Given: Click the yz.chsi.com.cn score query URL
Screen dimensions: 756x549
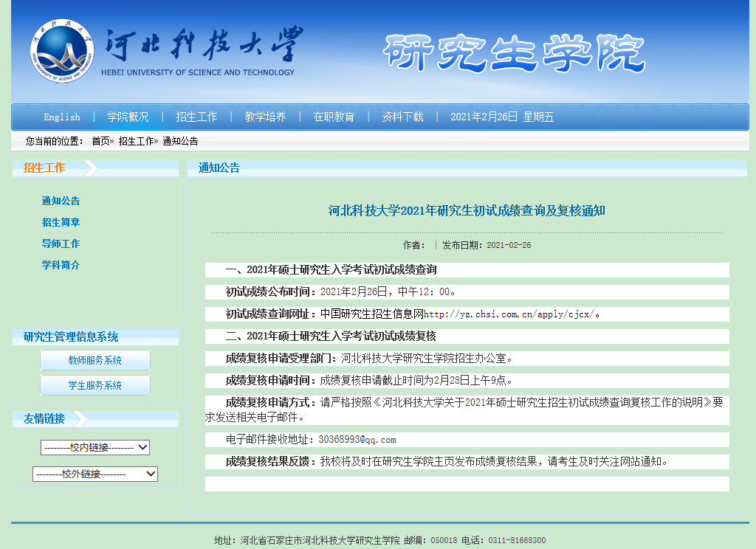Looking at the screenshot, I should click(509, 314).
